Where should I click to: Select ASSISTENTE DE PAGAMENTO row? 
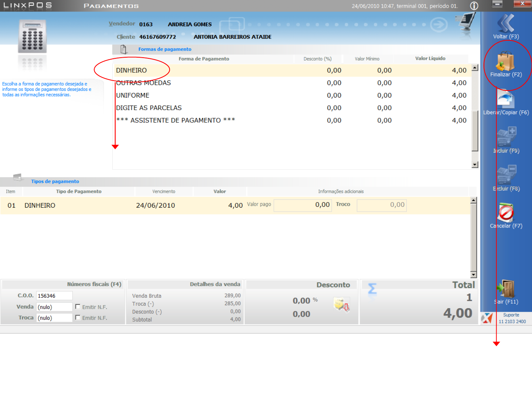click(x=292, y=120)
